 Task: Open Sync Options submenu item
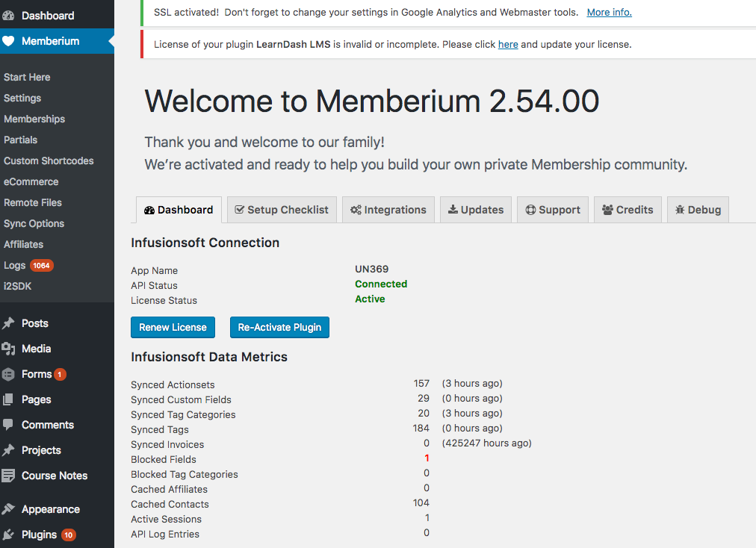pyautogui.click(x=34, y=224)
